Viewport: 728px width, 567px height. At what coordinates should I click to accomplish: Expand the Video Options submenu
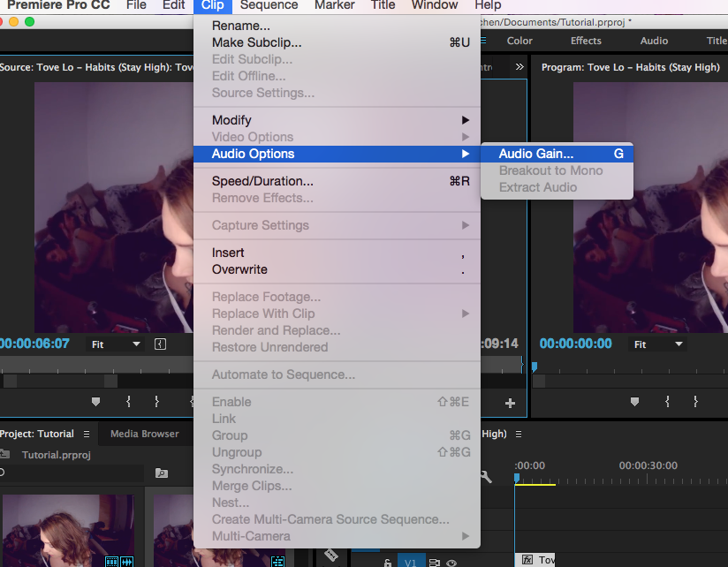[x=337, y=137]
